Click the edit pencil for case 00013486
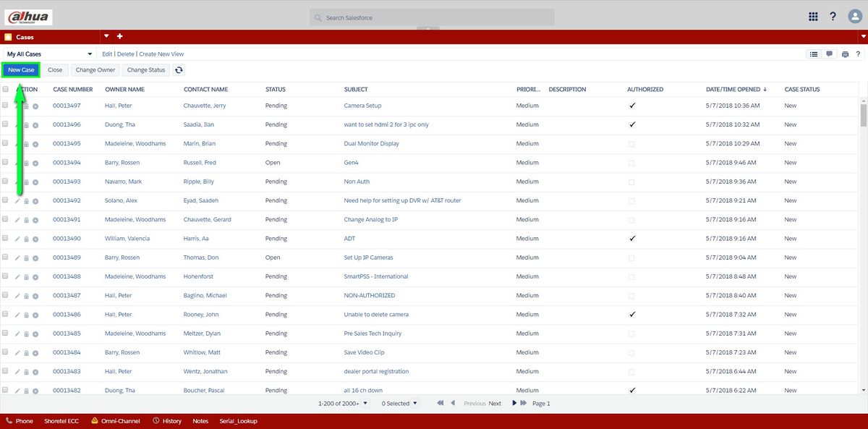Image resolution: width=868 pixels, height=429 pixels. click(x=17, y=315)
